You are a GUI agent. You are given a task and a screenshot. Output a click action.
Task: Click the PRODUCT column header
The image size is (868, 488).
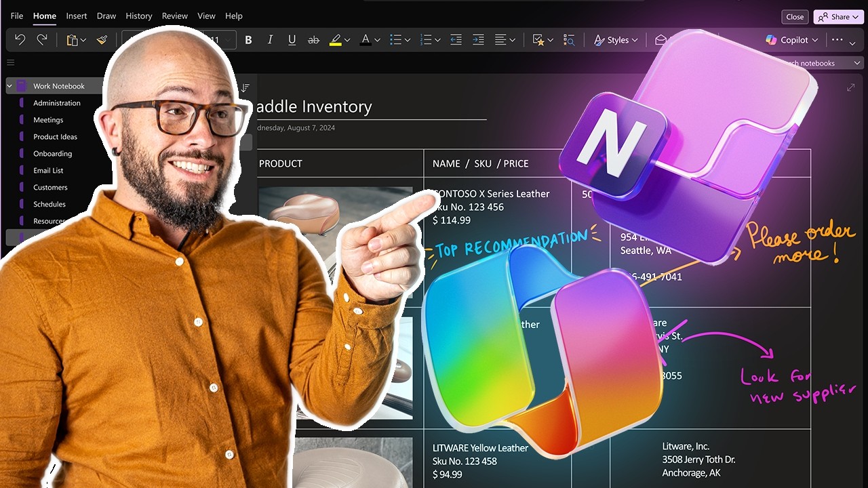point(281,163)
